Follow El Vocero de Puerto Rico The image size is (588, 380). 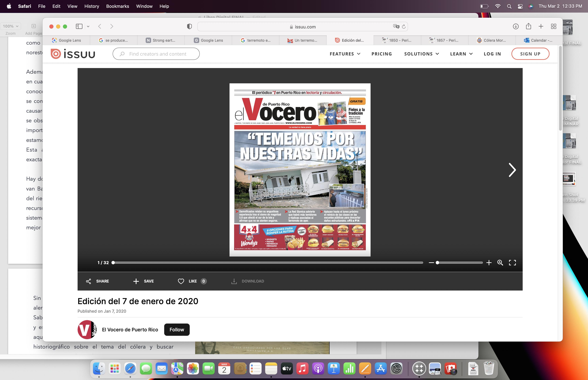[177, 329]
